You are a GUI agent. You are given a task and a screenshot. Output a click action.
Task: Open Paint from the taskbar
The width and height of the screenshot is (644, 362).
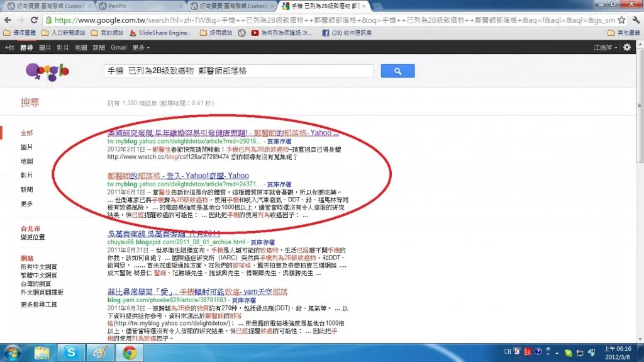(x=100, y=353)
